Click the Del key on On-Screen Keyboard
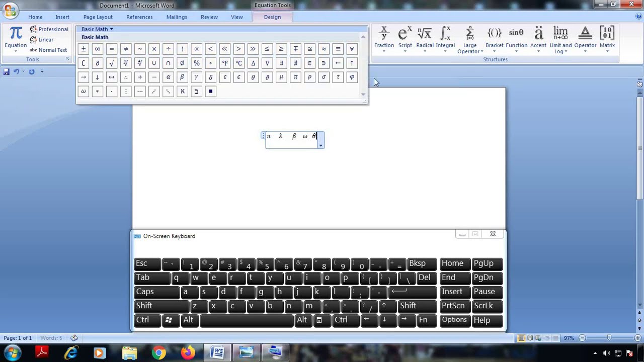644x362 pixels. coord(427,278)
